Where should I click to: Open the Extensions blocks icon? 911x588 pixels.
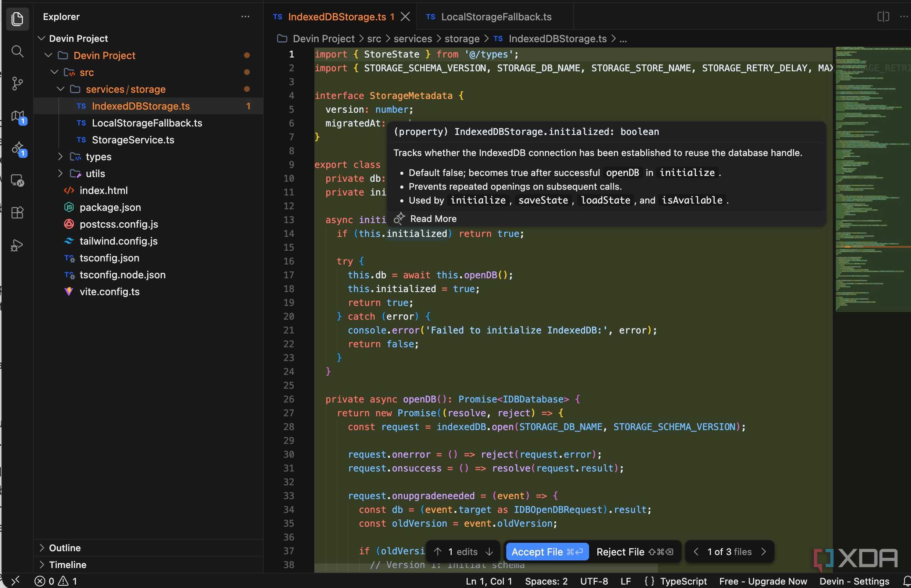17,212
